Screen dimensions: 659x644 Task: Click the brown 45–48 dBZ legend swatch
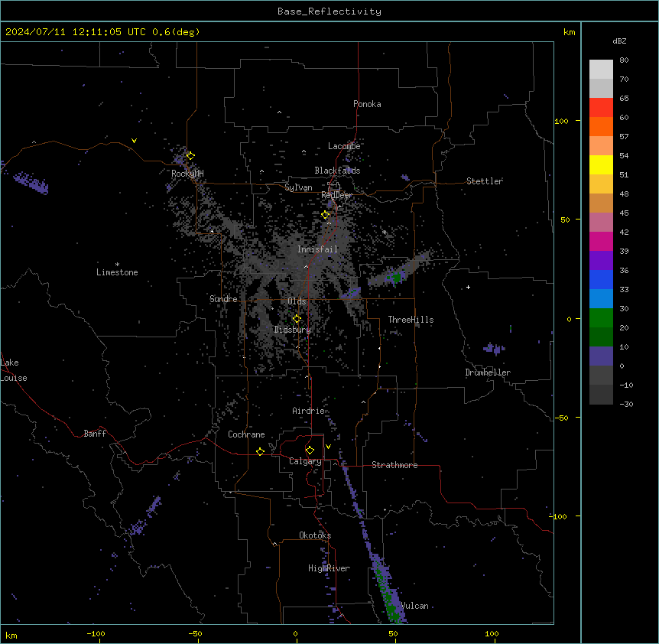(601, 203)
